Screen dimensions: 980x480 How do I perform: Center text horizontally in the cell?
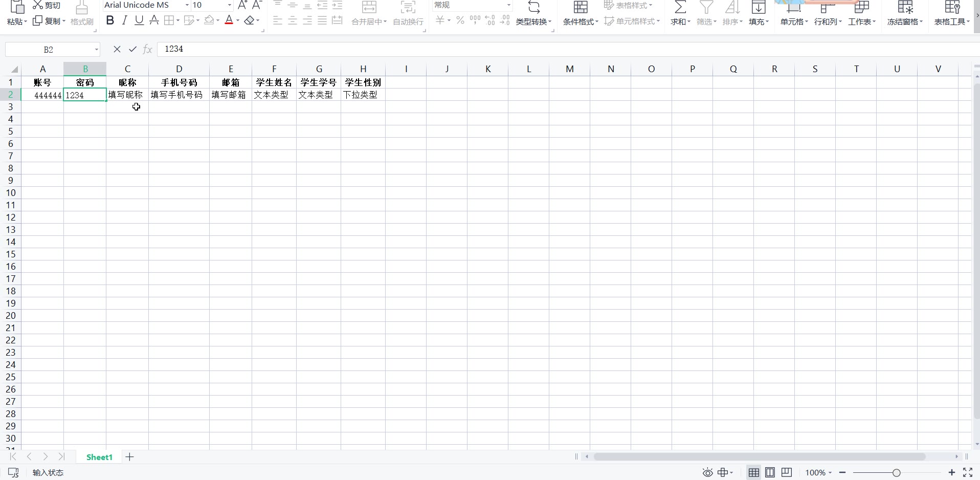(293, 20)
